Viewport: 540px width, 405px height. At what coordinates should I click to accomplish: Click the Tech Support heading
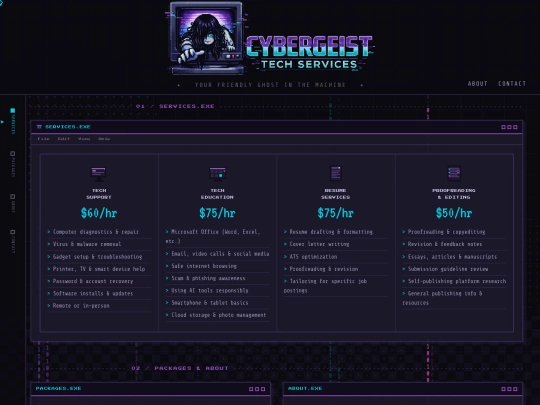point(99,194)
